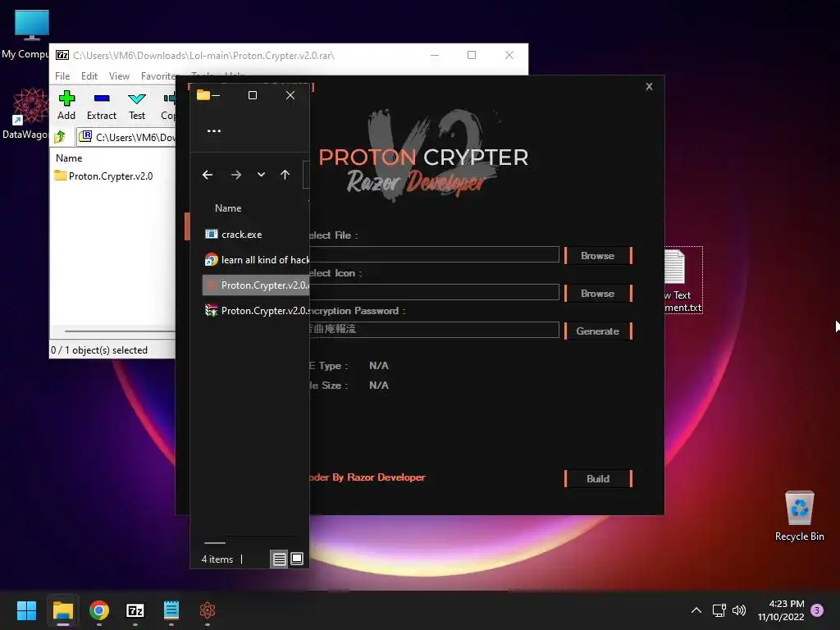Click the 7-Zip address path field
Image resolution: width=840 pixels, height=630 pixels.
126,137
